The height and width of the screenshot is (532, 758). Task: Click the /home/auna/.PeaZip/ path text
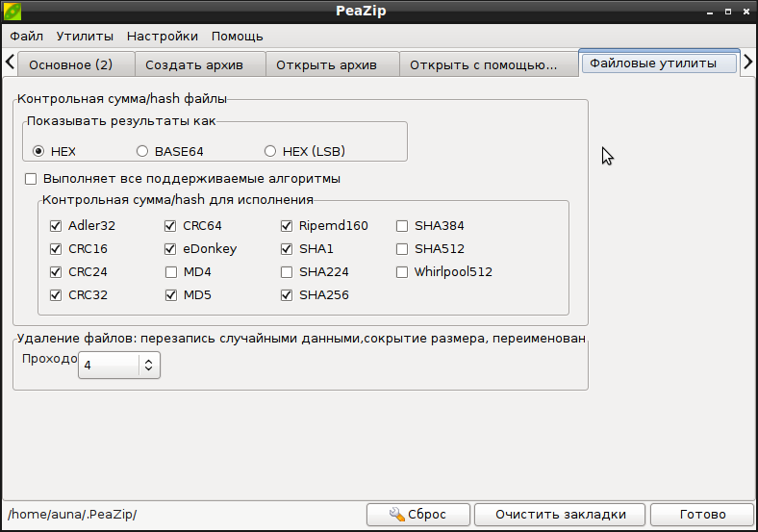click(72, 514)
